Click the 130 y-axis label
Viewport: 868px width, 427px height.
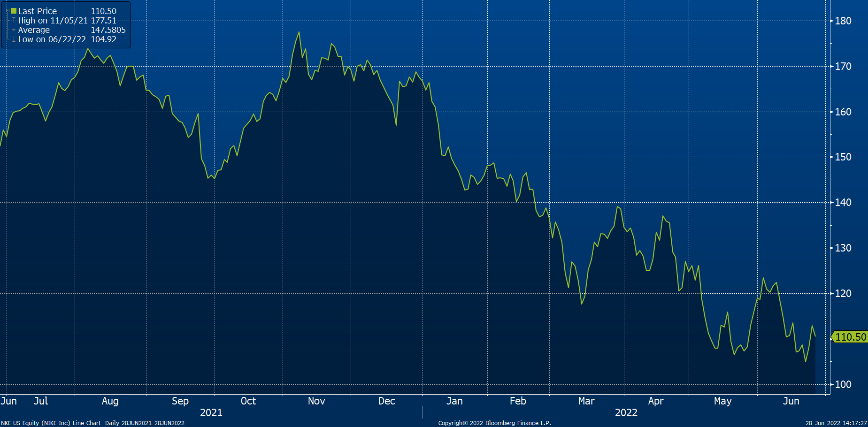(843, 248)
